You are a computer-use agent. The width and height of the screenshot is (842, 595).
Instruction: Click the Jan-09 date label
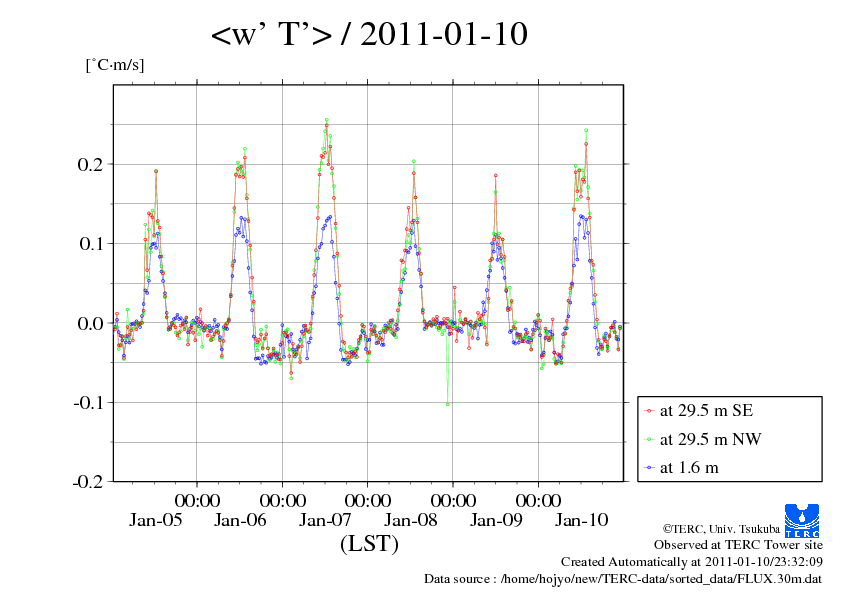(496, 520)
